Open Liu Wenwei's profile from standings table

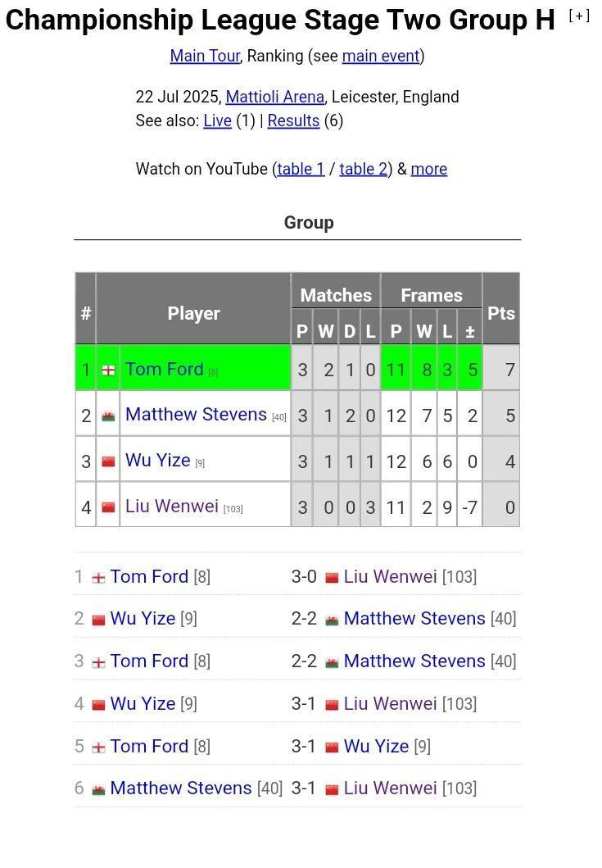click(x=172, y=506)
